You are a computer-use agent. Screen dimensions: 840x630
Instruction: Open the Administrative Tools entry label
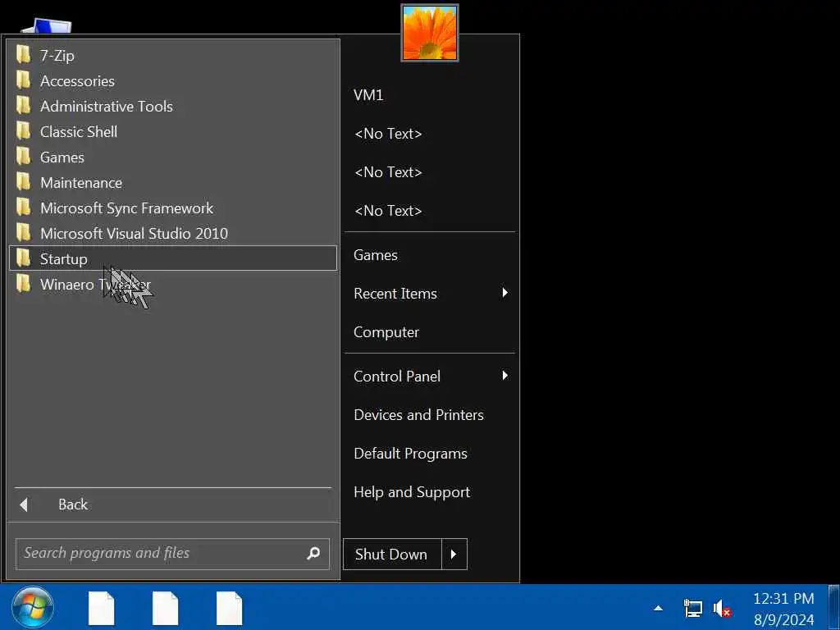[x=107, y=106]
